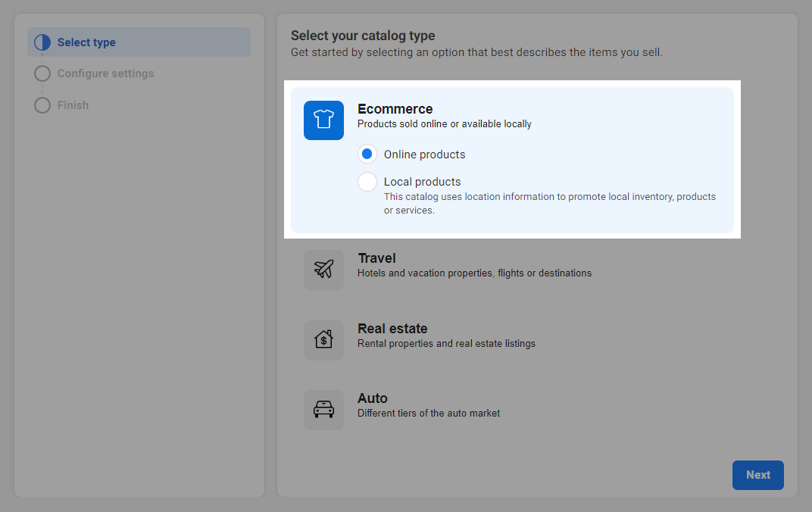Screen dimensions: 812x512
Task: Click the Auto car icon
Action: coord(323,410)
